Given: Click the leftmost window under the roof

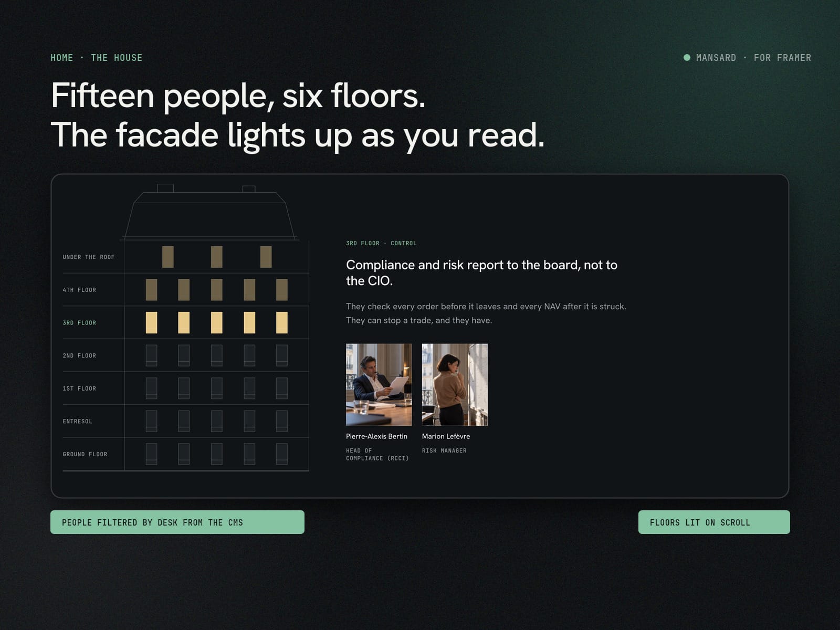Looking at the screenshot, I should (x=167, y=257).
